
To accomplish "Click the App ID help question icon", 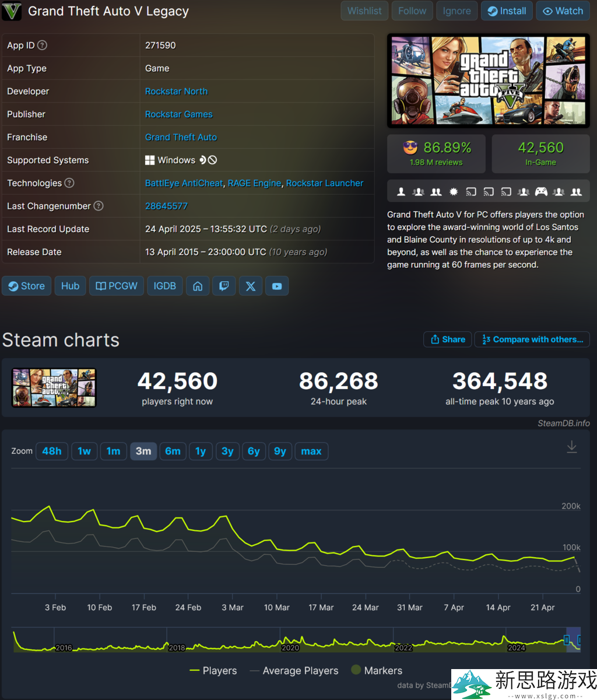I will click(x=43, y=45).
